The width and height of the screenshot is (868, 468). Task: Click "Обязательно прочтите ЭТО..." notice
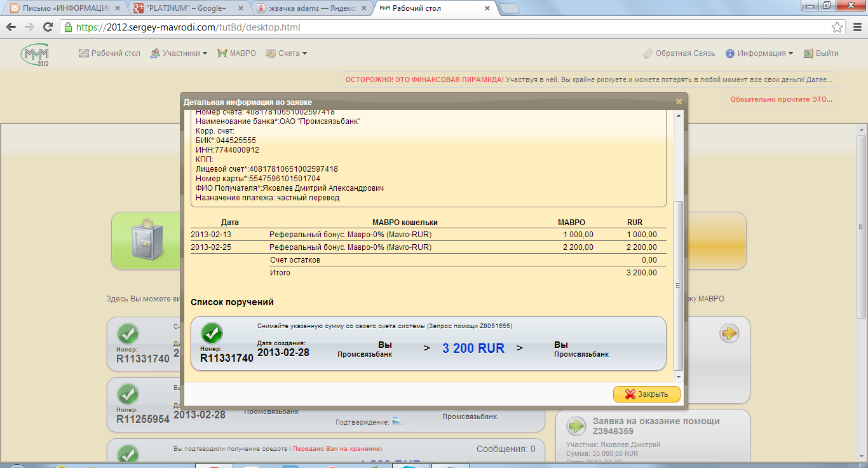pyautogui.click(x=781, y=99)
